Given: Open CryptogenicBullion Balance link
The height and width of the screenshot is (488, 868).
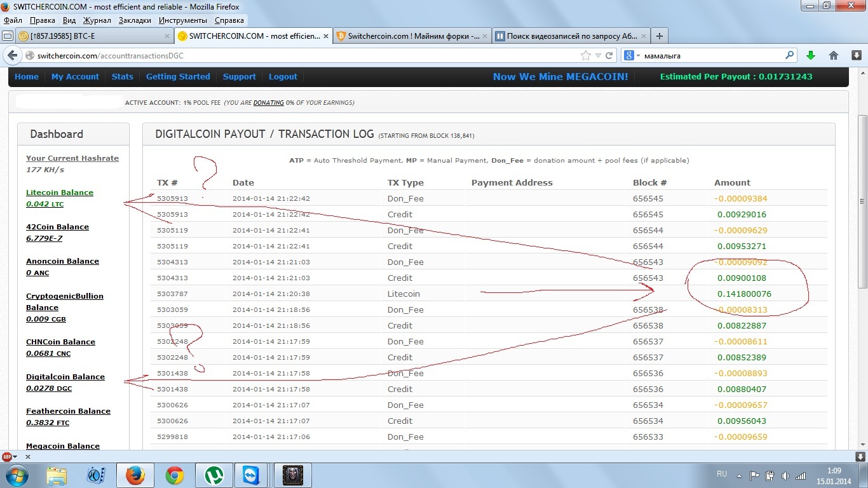Looking at the screenshot, I should click(65, 302).
